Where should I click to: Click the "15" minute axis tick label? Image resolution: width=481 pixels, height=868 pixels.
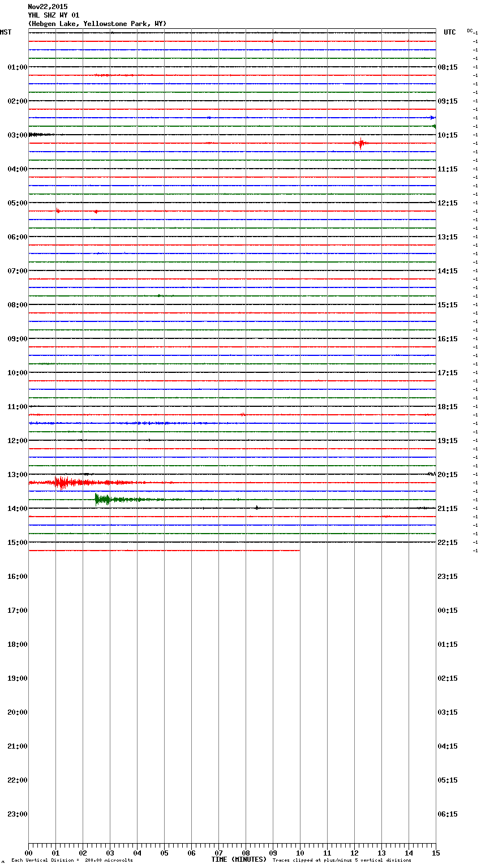pos(436,853)
